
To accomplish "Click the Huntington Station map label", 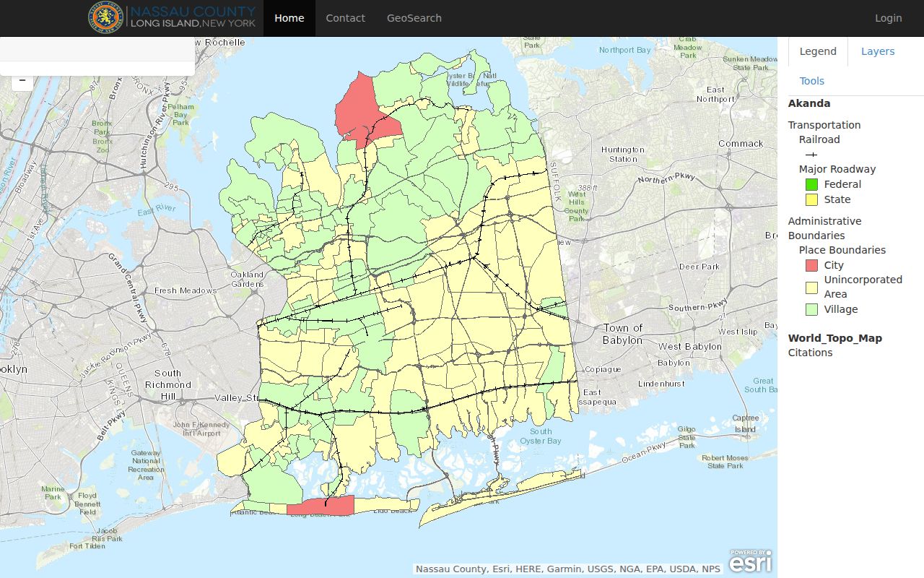I will [x=623, y=155].
